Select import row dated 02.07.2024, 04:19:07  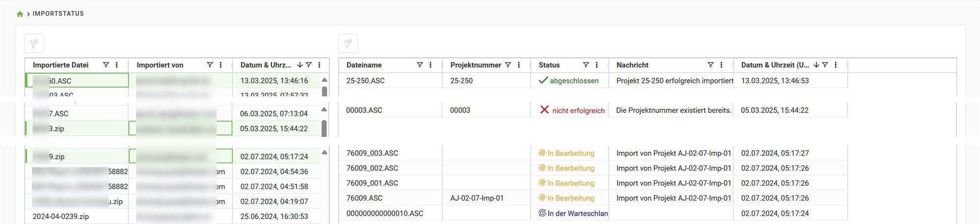click(x=173, y=201)
